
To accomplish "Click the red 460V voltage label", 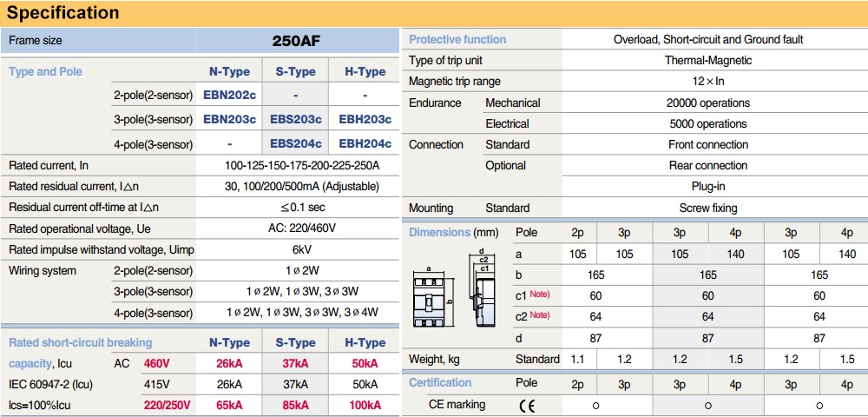I will tap(158, 364).
